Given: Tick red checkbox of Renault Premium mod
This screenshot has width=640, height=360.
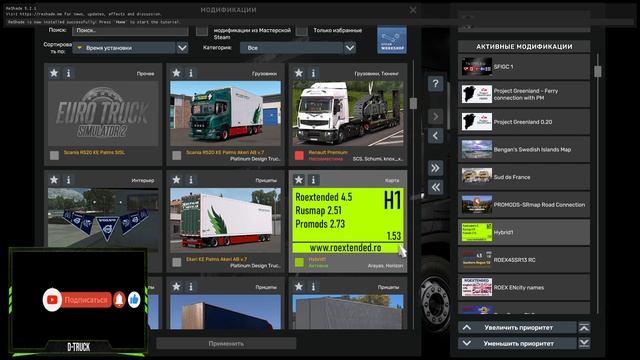Looking at the screenshot, I should 299,155.
